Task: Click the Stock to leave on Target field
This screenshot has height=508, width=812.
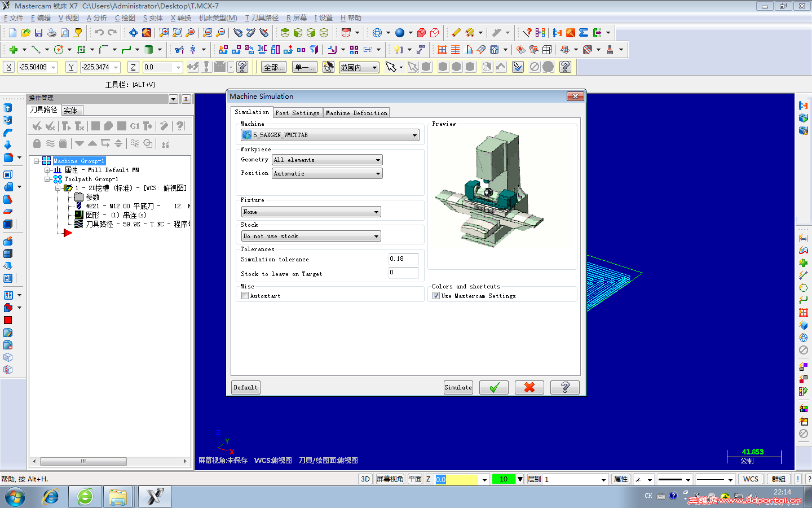Action: (x=404, y=273)
